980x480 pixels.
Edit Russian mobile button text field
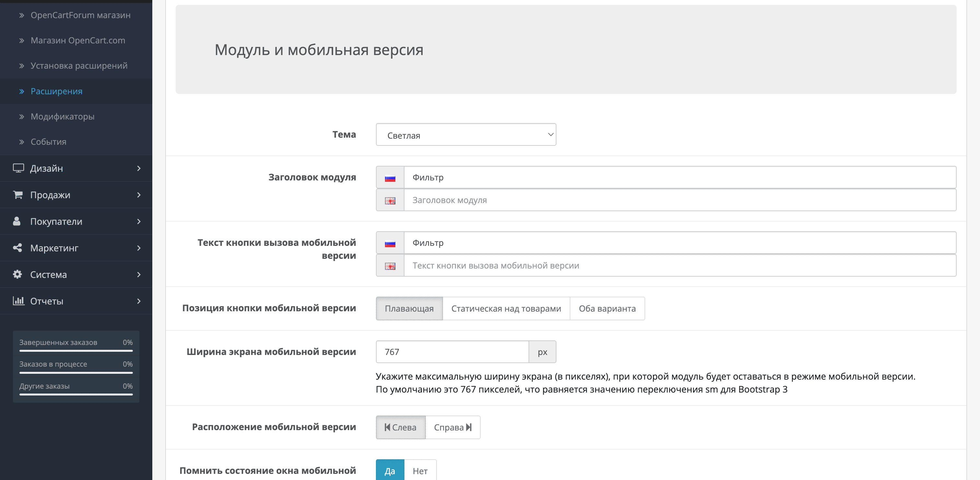pyautogui.click(x=680, y=243)
